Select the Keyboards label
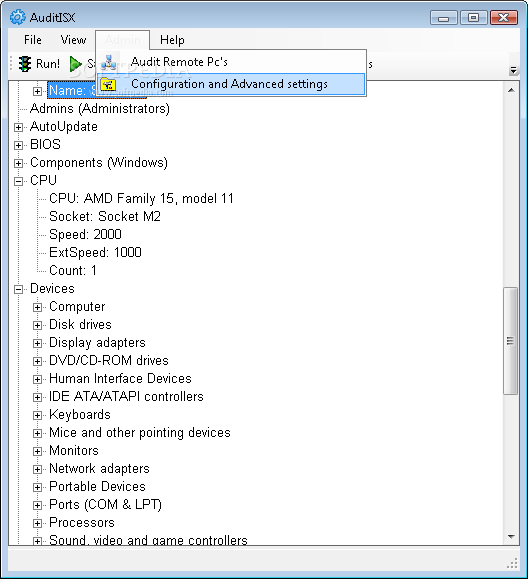 click(x=80, y=415)
